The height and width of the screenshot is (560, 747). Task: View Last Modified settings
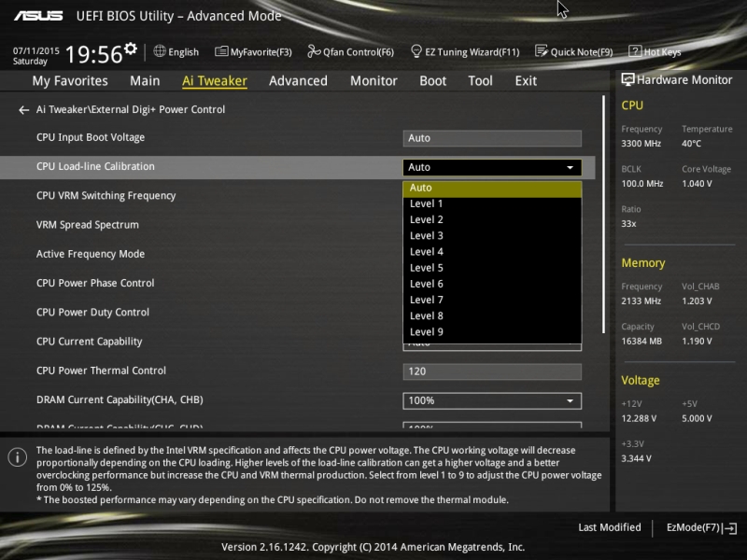pyautogui.click(x=610, y=527)
